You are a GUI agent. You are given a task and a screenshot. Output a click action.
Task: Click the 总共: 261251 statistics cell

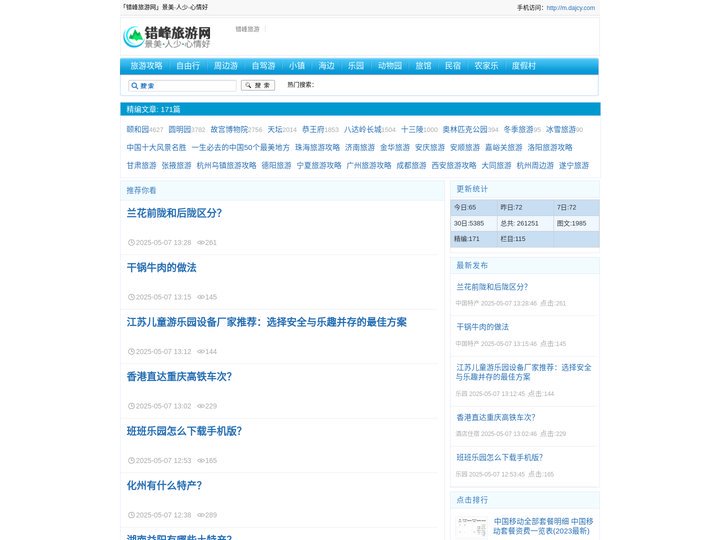[x=525, y=223]
